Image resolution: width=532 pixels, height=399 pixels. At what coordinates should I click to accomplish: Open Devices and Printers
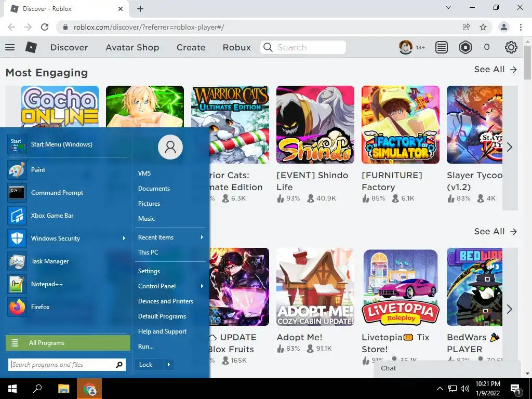[166, 301]
